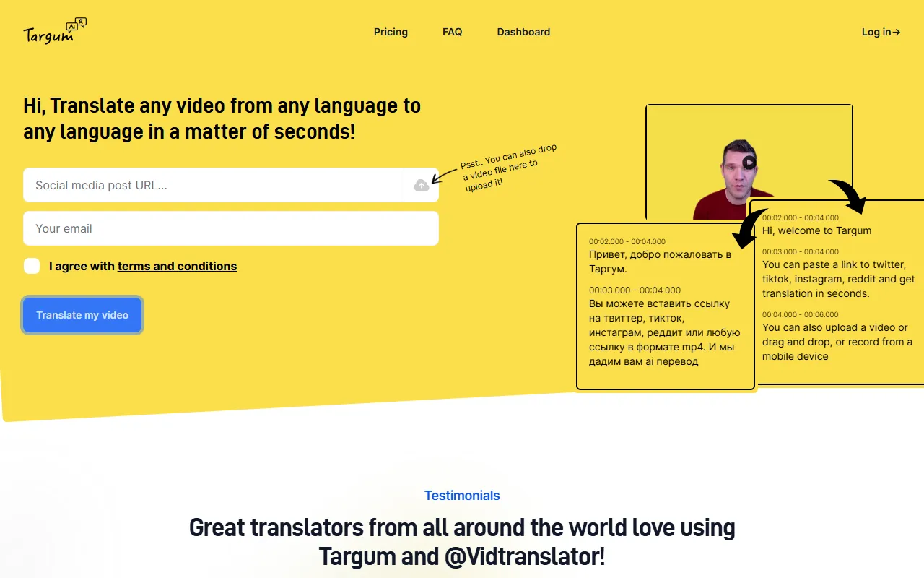The image size is (924, 578).
Task: Click the curved arrow pointing to English subtitles
Action: tap(847, 196)
